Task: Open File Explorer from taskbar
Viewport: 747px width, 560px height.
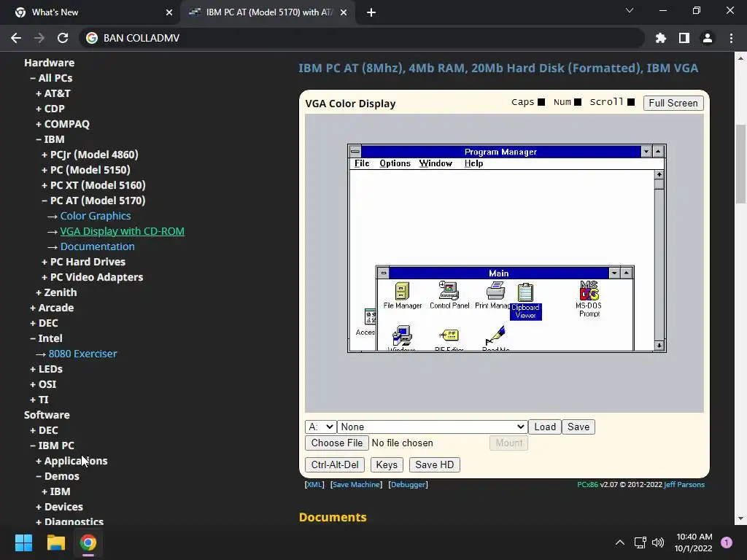Action: [x=55, y=542]
